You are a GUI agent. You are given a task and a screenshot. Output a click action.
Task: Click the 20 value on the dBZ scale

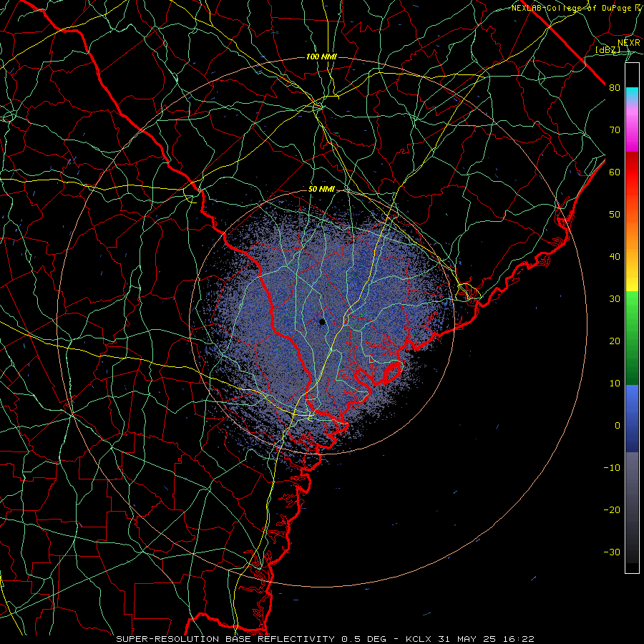point(615,341)
